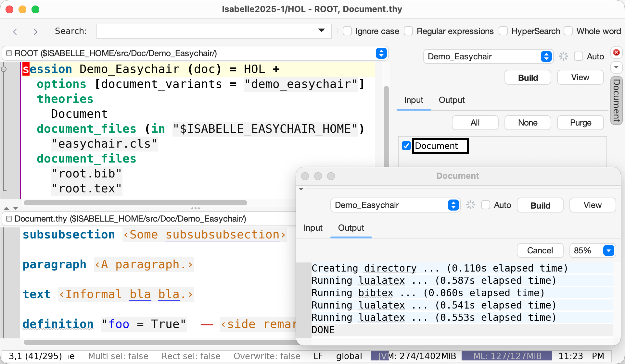Click the split pane expand down arrow
Screen dimensions: 625x364
click(16, 208)
